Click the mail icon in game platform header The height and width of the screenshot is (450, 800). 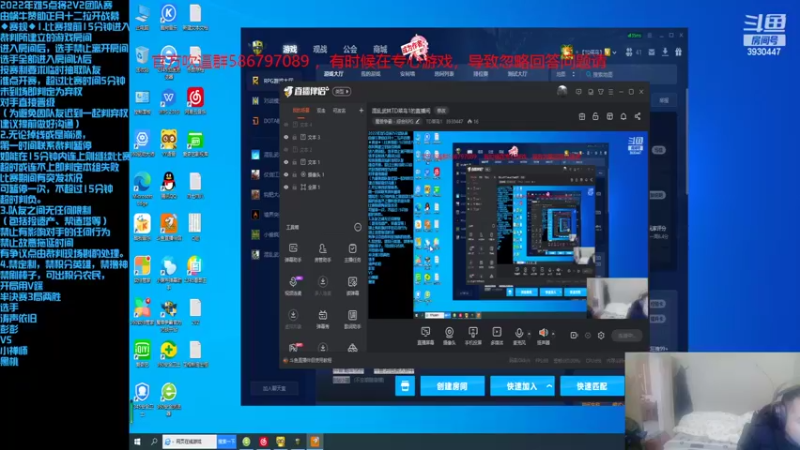(x=652, y=52)
